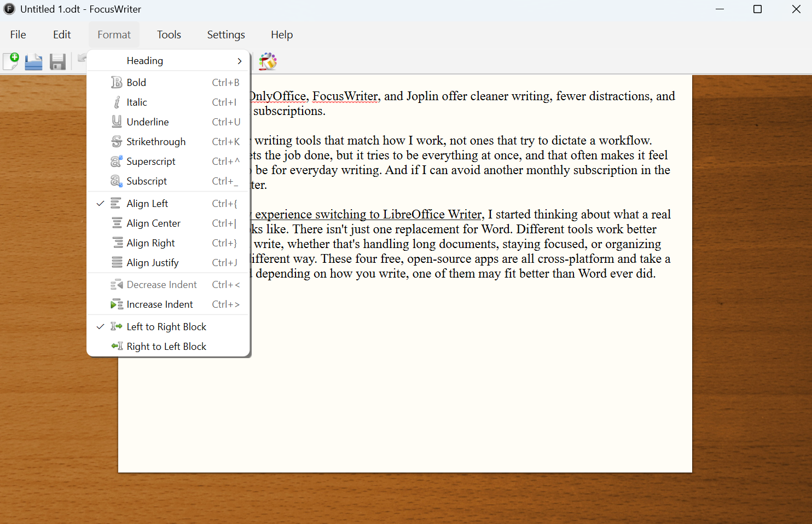
Task: Click the word FocusWriter in the document
Action: [345, 96]
